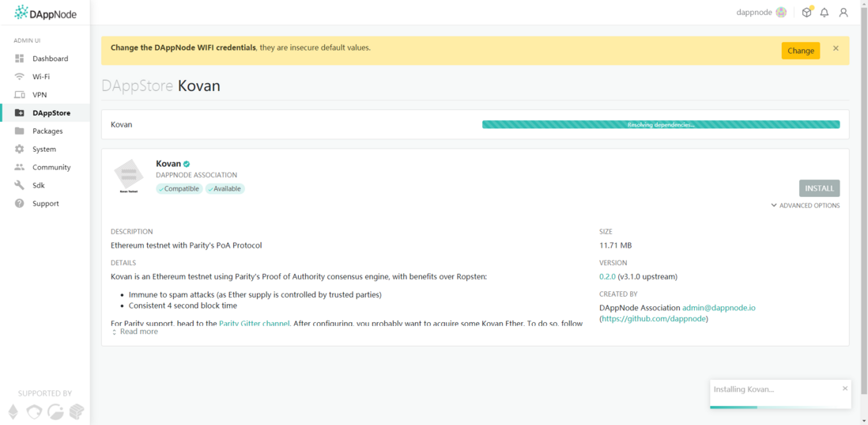Click 'Ethereum testnet with Parity's PoA Protocol' text
868x425 pixels.
[186, 245]
